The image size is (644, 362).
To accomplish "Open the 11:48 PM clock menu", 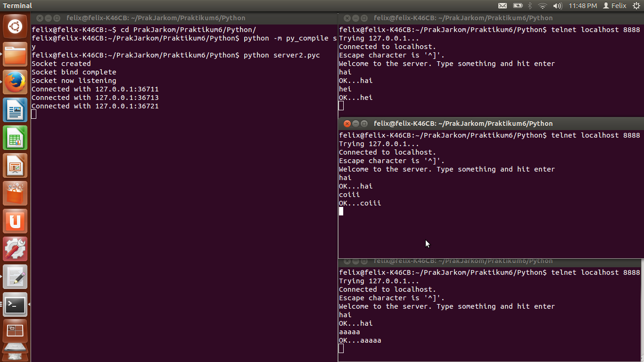I will pos(583,6).
